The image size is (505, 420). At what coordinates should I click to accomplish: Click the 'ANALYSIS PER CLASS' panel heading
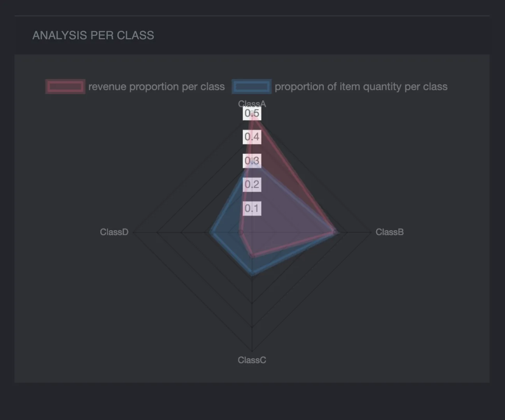(x=93, y=35)
